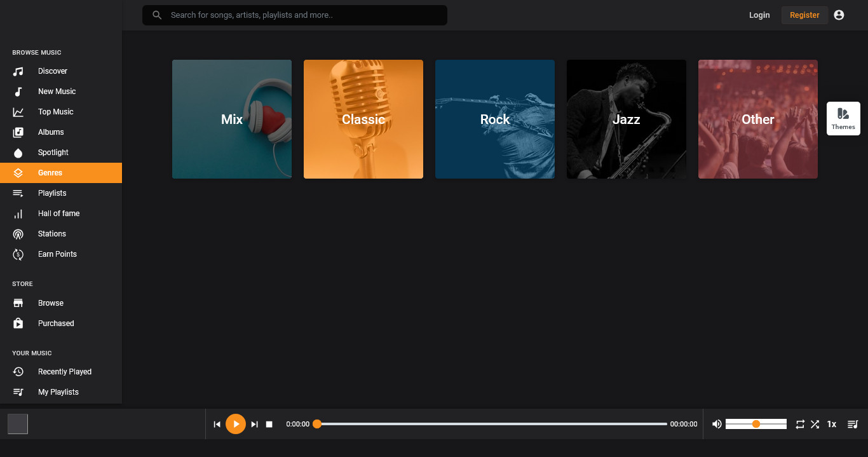This screenshot has width=868, height=457.
Task: Click the New Music note icon
Action: pyautogui.click(x=18, y=92)
